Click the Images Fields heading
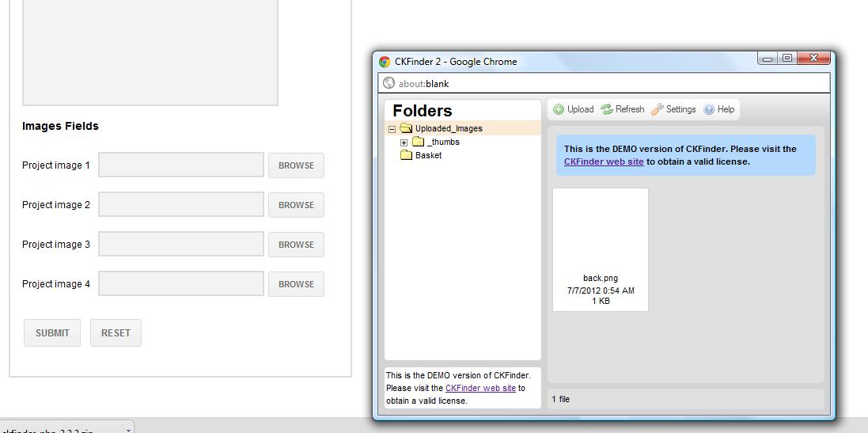Viewport: 868px width, 433px height. click(60, 126)
